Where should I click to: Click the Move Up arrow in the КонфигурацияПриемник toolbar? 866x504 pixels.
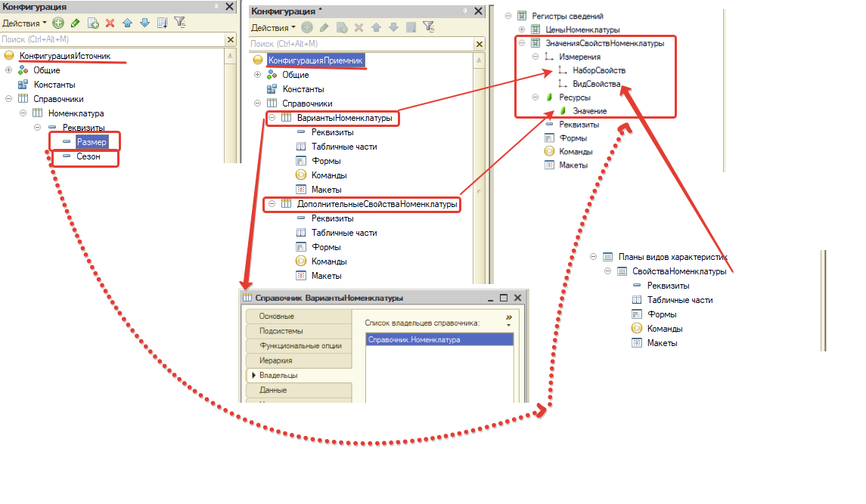tap(376, 27)
